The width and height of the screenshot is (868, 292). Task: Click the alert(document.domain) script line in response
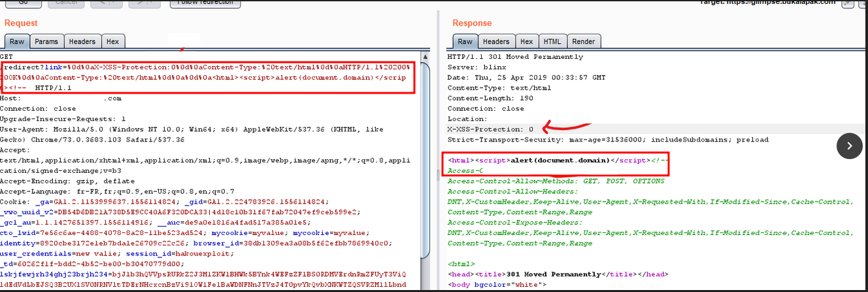(x=558, y=160)
